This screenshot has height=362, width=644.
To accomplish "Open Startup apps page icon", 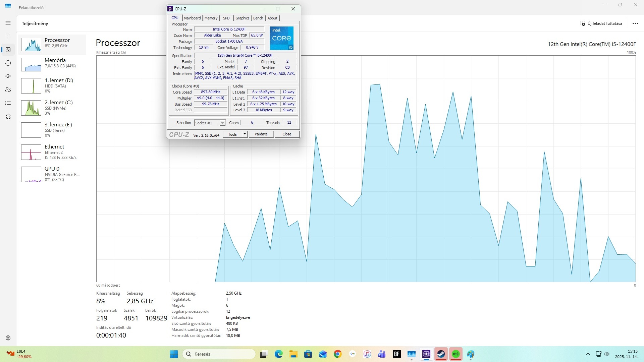I will point(8,76).
